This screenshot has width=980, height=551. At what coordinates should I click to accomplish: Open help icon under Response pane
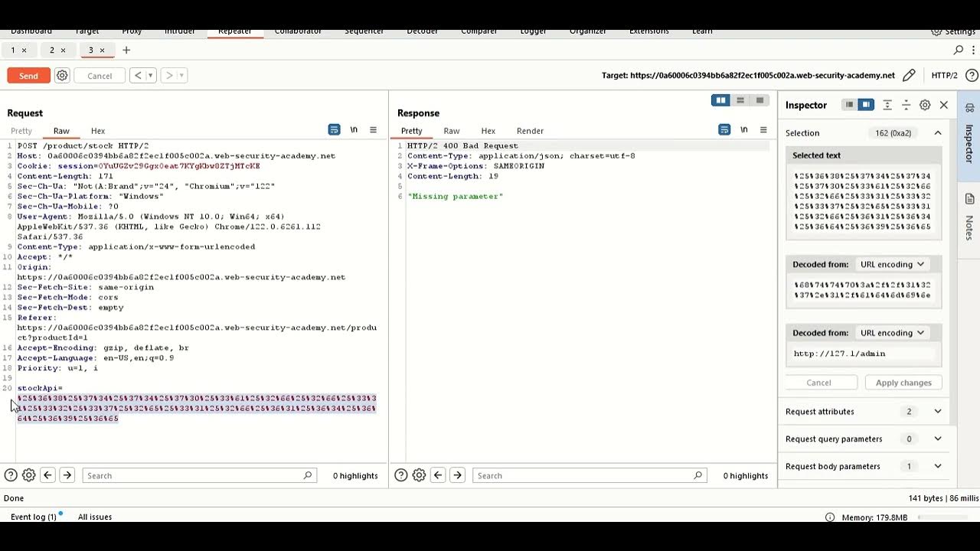point(400,475)
